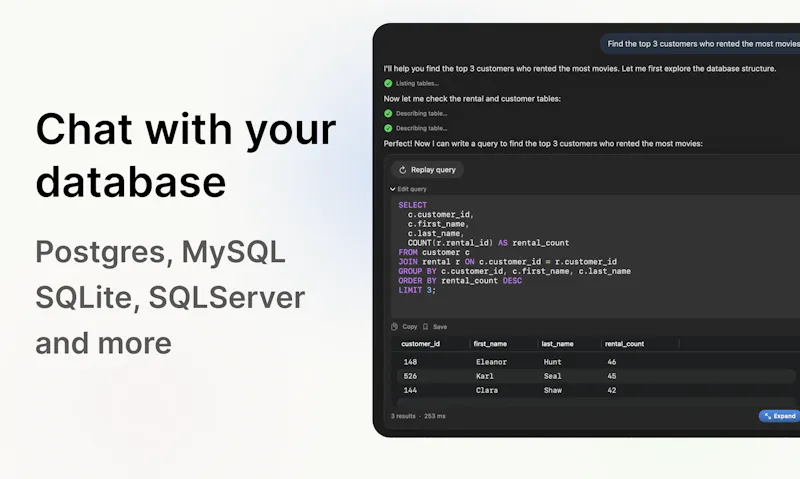Screen dimensions: 800x479
Task: Click the ORDER BY rental_count DESC line
Action: click(x=460, y=281)
